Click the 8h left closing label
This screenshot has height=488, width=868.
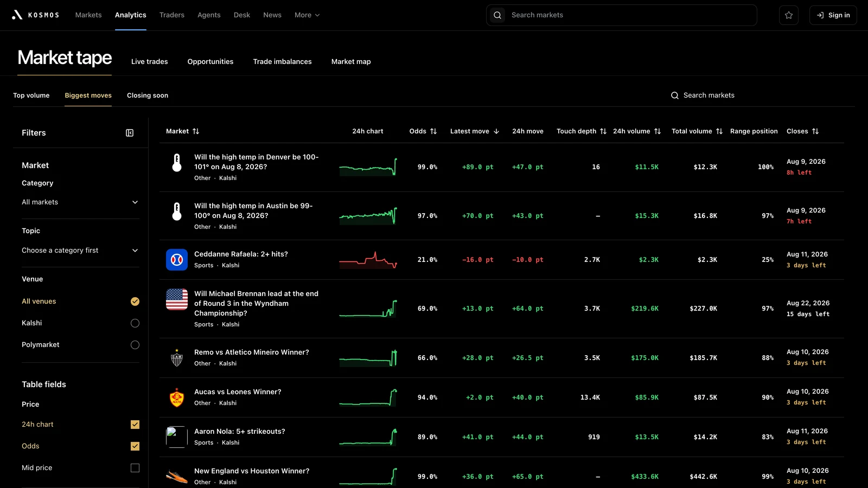[x=799, y=173]
